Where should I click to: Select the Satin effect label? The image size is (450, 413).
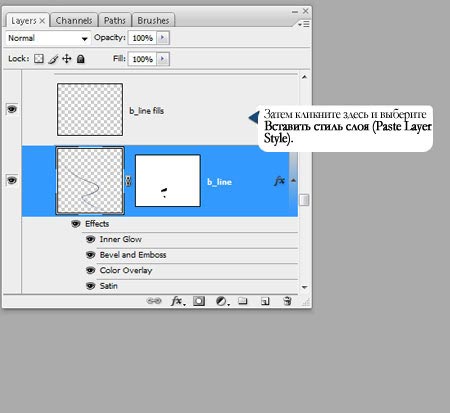tap(109, 286)
